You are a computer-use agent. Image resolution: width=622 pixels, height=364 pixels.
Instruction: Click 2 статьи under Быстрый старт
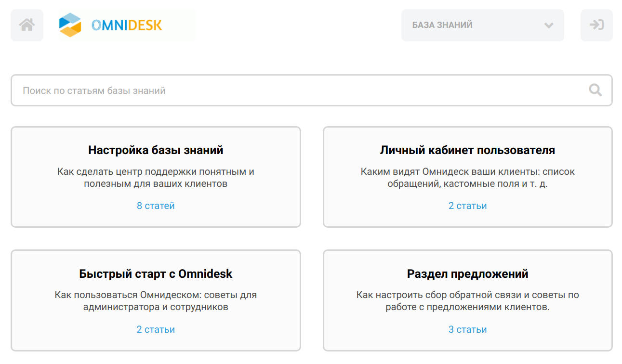click(156, 329)
